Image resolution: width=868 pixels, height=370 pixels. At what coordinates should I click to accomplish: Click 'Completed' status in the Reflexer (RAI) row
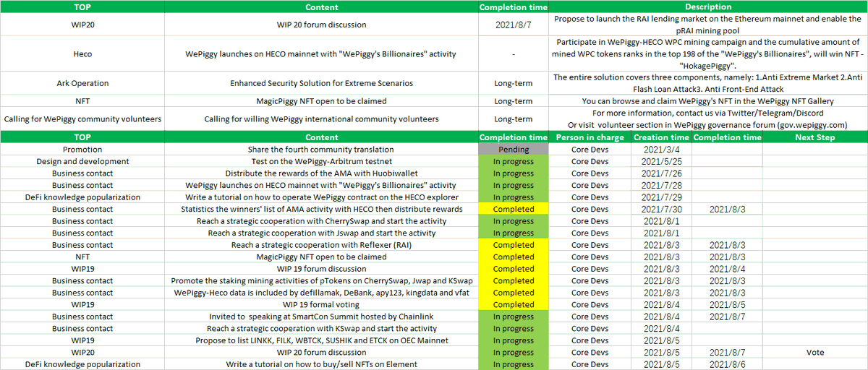[x=514, y=245]
